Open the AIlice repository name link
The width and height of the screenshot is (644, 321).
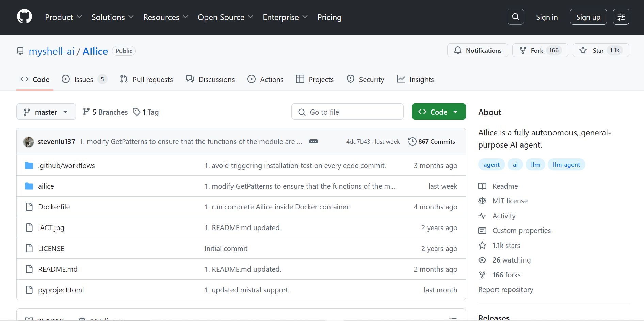click(x=95, y=51)
